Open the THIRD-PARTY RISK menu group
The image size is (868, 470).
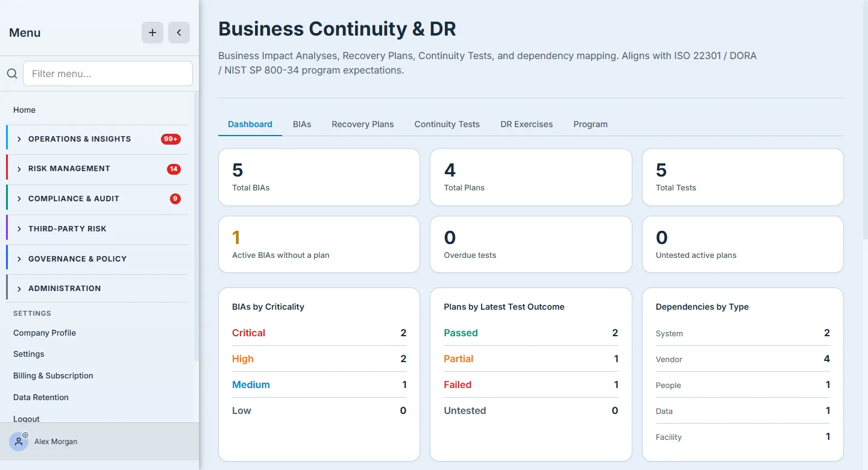[x=97, y=229]
